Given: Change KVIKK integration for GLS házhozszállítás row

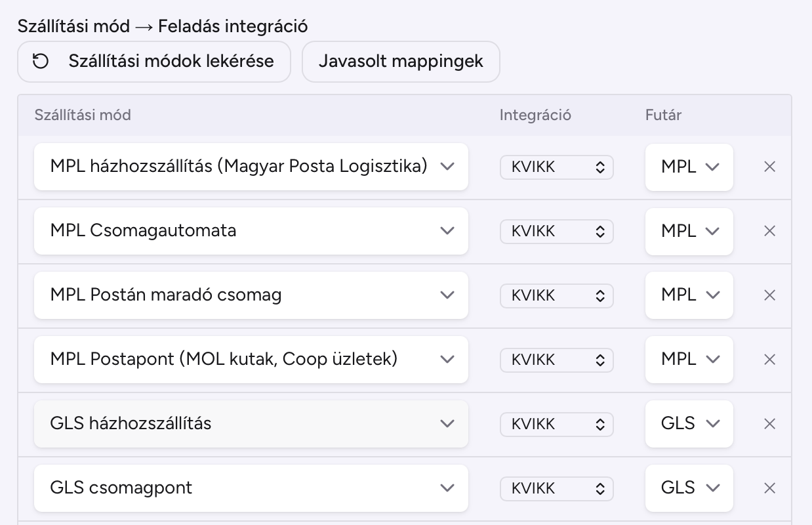Looking at the screenshot, I should tap(557, 425).
